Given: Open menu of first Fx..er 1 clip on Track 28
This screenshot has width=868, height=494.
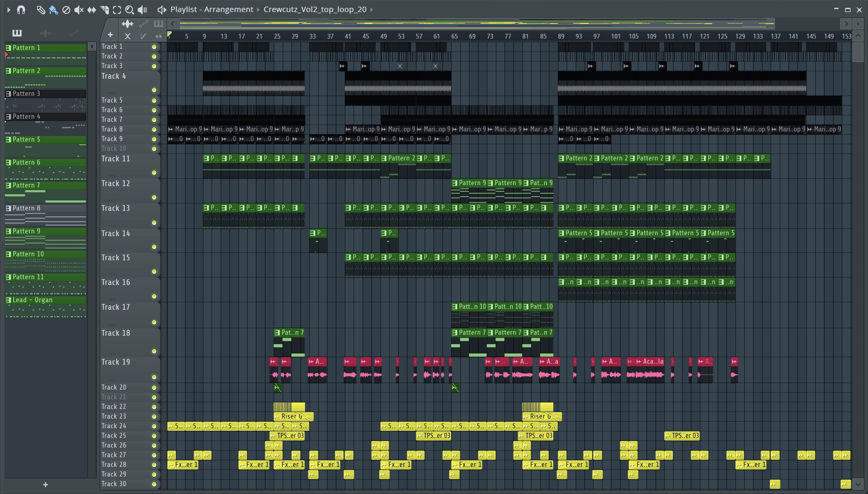Looking at the screenshot, I should point(171,465).
